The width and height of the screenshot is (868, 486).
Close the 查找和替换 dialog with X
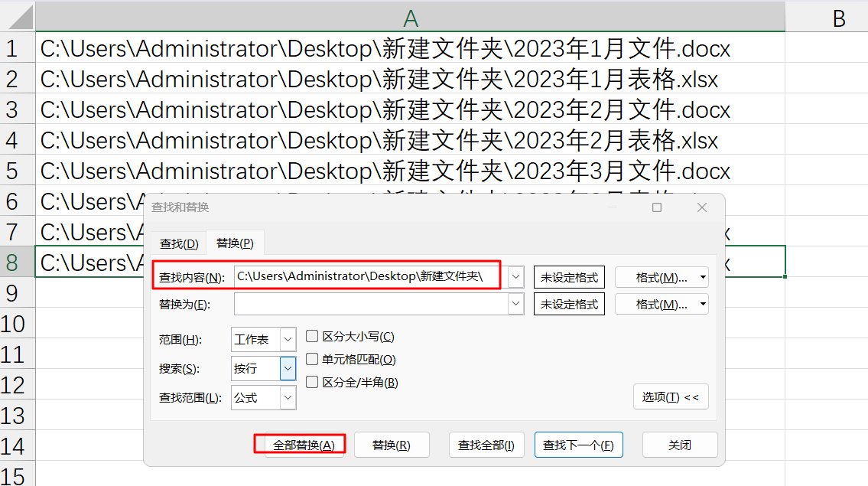click(702, 207)
